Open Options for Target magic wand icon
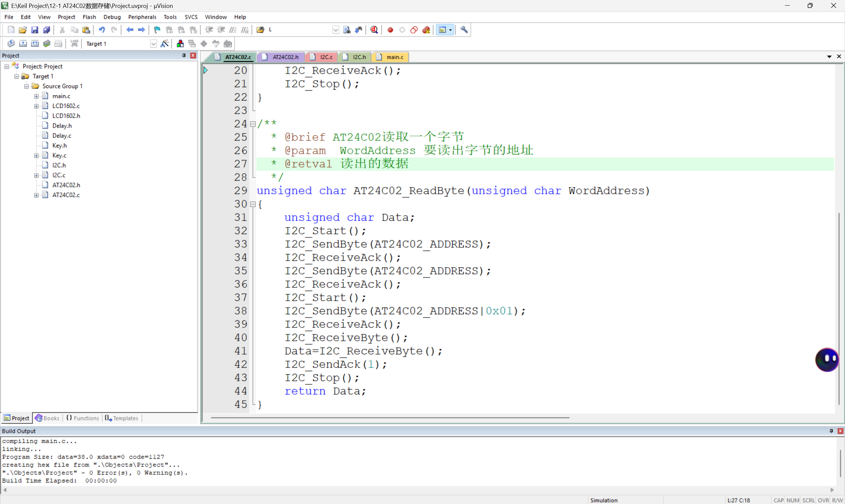This screenshot has height=504, width=845. point(164,44)
